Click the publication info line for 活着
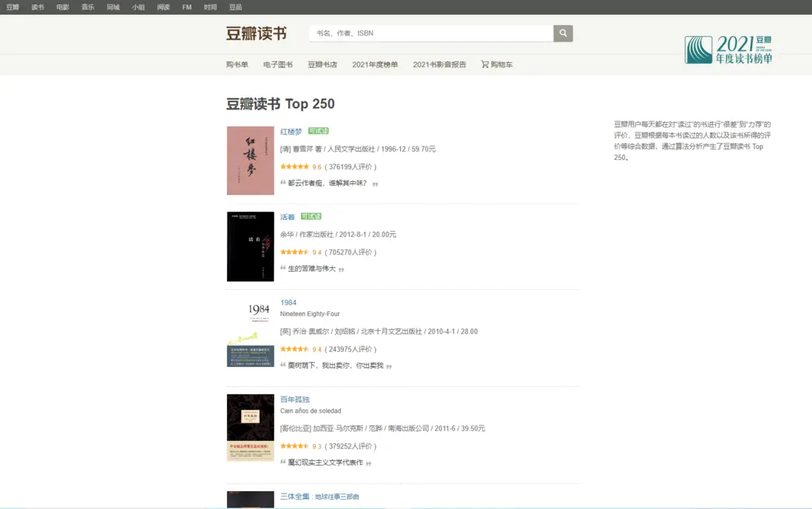Viewport: 812px width, 509px height. click(x=338, y=235)
